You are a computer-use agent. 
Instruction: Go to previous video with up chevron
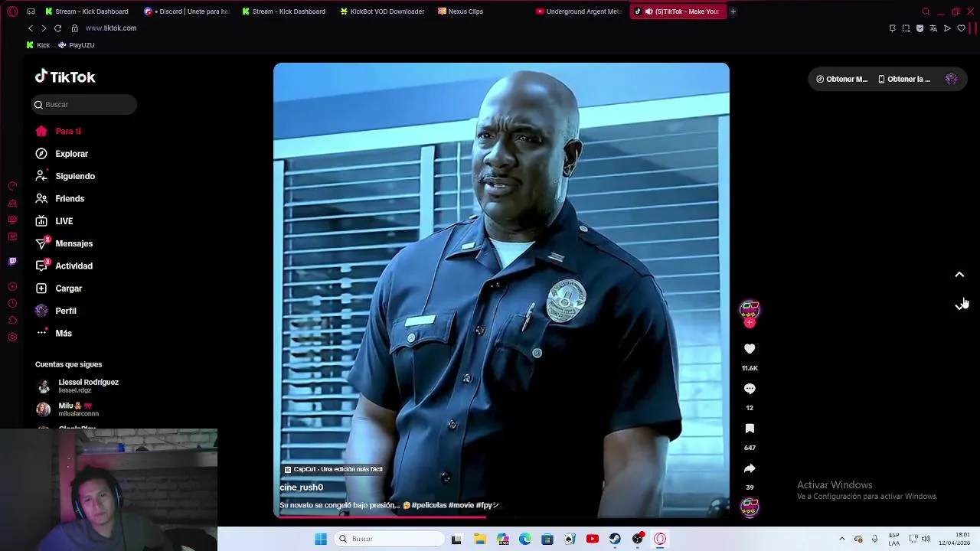(x=959, y=275)
